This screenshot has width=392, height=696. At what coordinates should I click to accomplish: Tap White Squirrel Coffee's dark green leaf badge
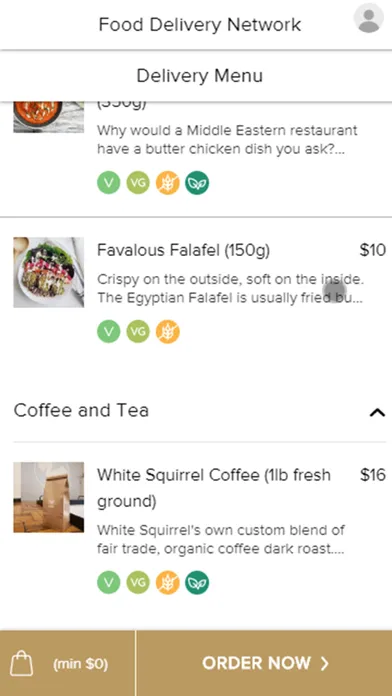[197, 582]
